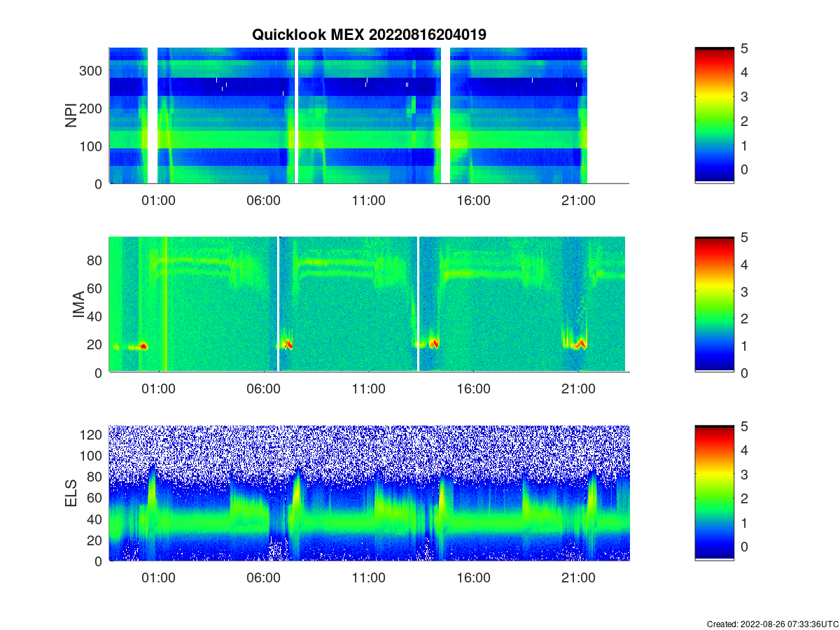Click the NPI panel color bar
Screen dimensions: 840x630
714,115
